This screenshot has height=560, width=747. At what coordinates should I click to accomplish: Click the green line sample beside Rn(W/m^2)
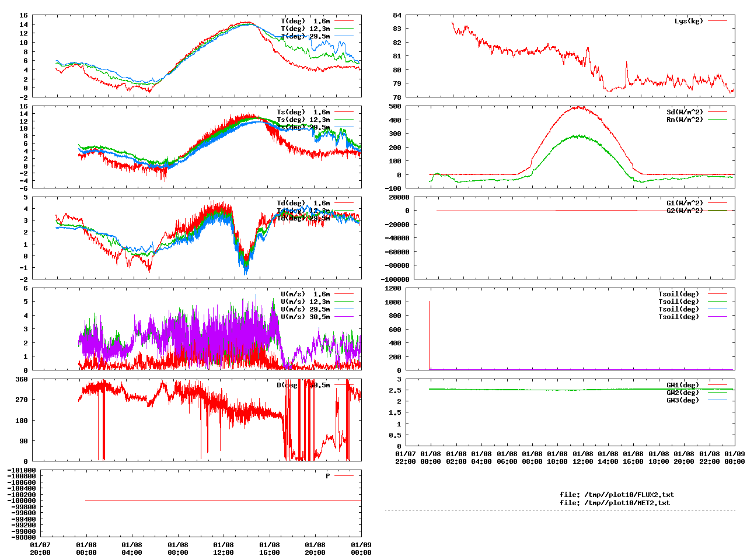(717, 120)
